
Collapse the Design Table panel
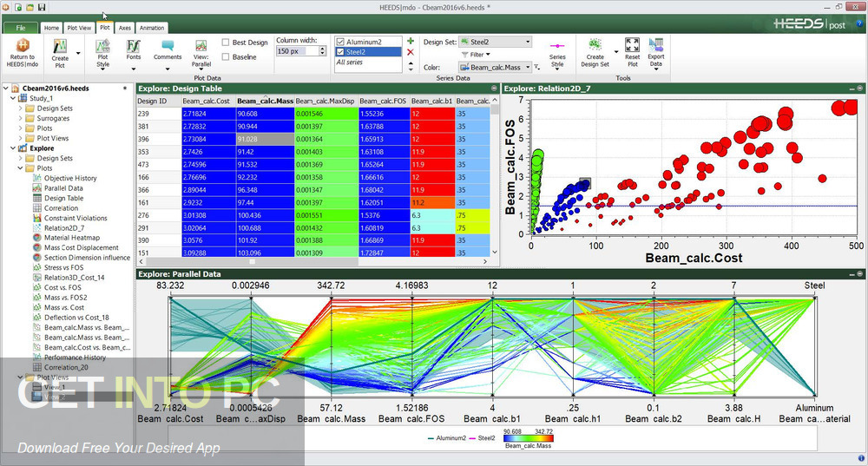495,89
